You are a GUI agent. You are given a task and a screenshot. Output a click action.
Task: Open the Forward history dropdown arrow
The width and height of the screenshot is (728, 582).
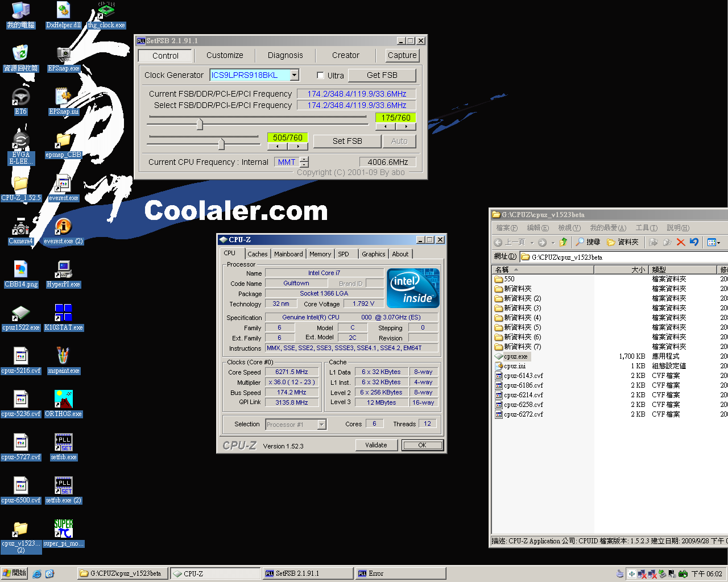553,243
